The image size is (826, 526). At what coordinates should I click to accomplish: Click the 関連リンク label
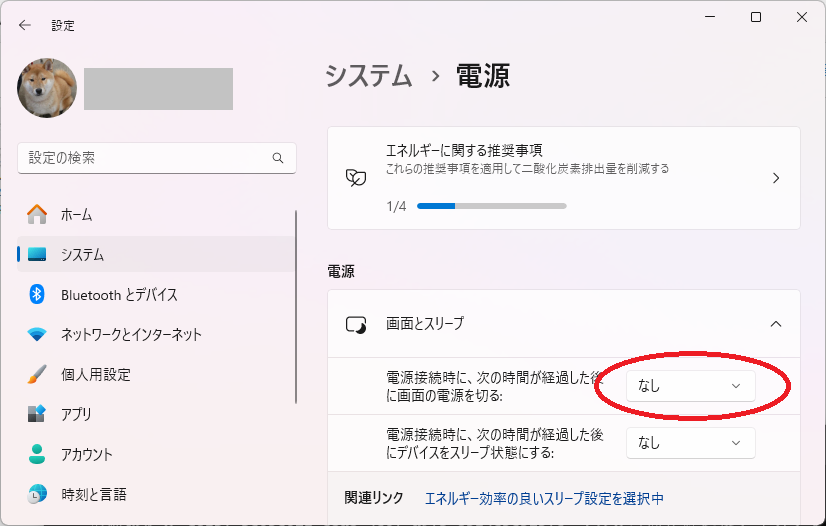[374, 498]
